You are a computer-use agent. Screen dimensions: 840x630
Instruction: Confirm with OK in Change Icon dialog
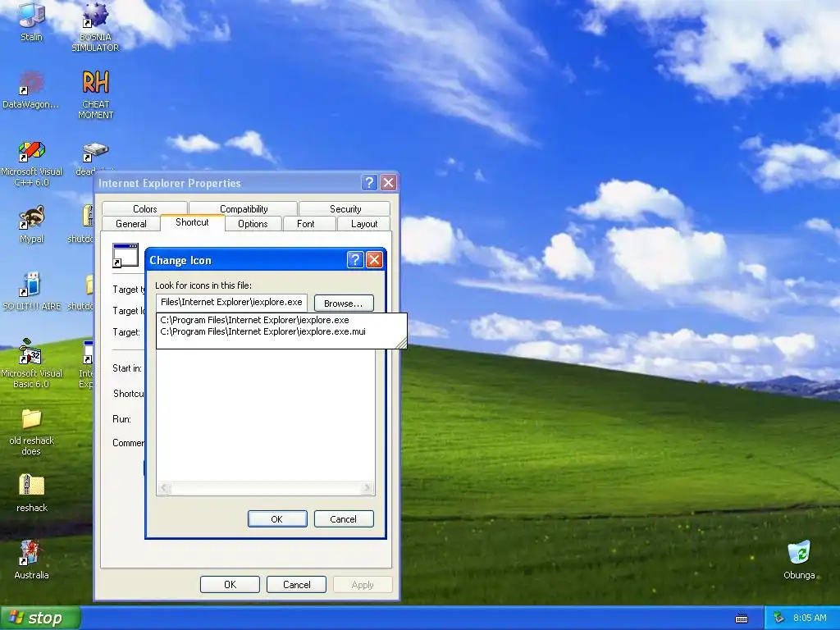click(277, 519)
